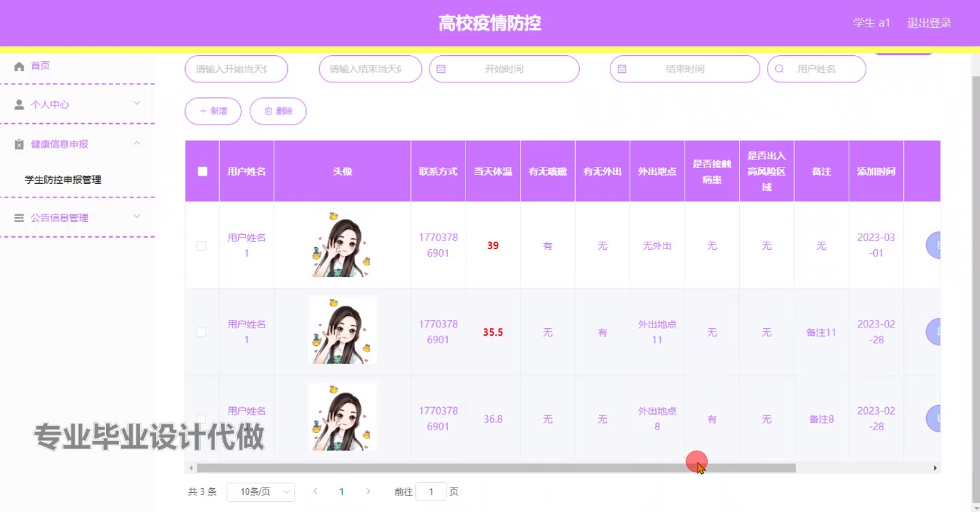Check the row with temperature 35.5

point(201,332)
